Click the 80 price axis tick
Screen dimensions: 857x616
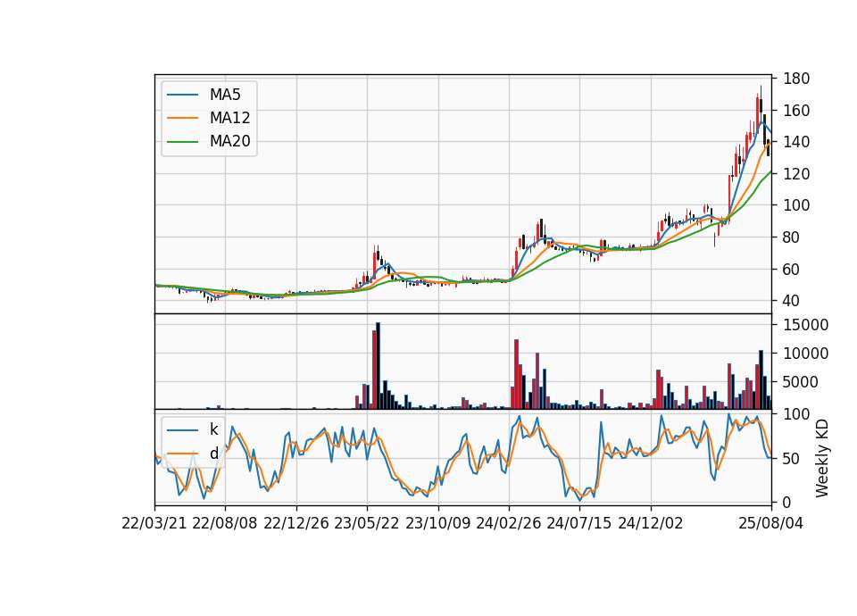point(792,237)
